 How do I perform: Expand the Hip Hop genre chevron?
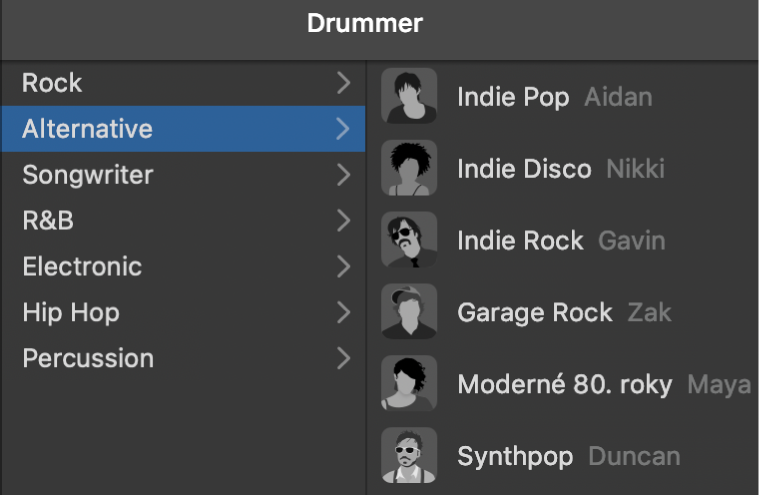[x=344, y=313]
